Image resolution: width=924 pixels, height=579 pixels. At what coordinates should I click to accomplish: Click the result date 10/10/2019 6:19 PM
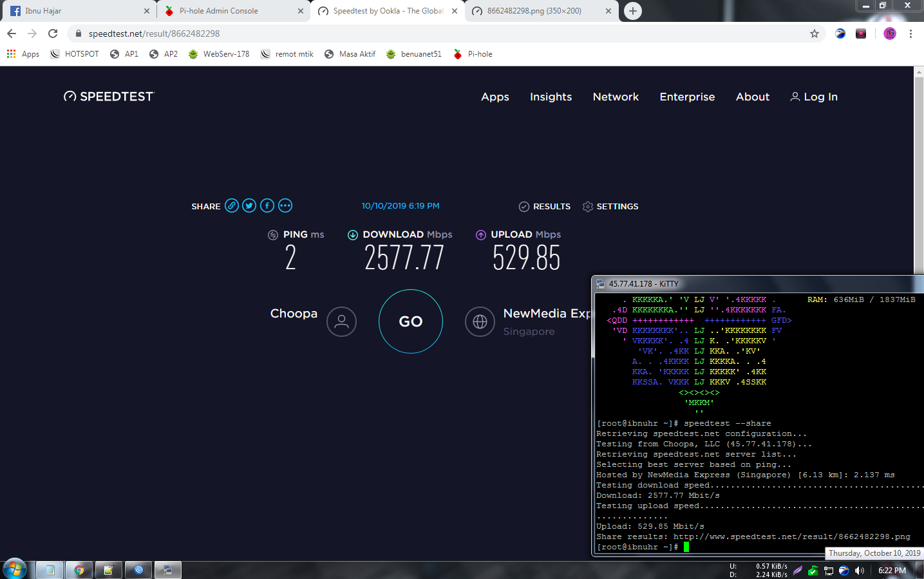pyautogui.click(x=401, y=206)
